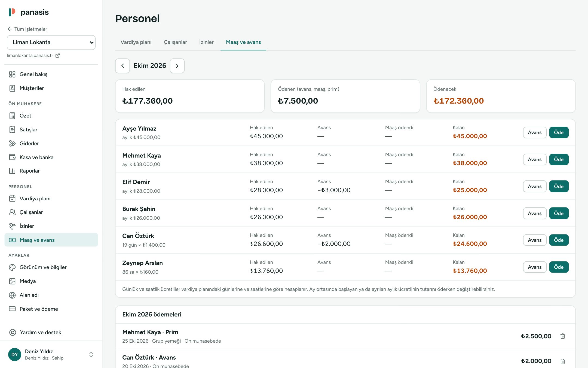Click the Ödenecek ₺172.360,00 amount
Screen dimensions: 588x368
[x=458, y=101]
